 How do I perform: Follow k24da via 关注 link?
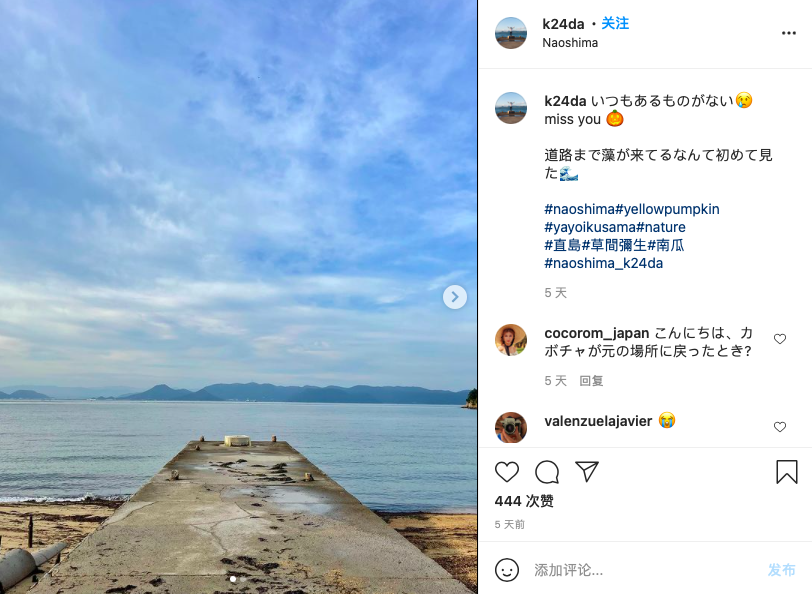pos(615,23)
